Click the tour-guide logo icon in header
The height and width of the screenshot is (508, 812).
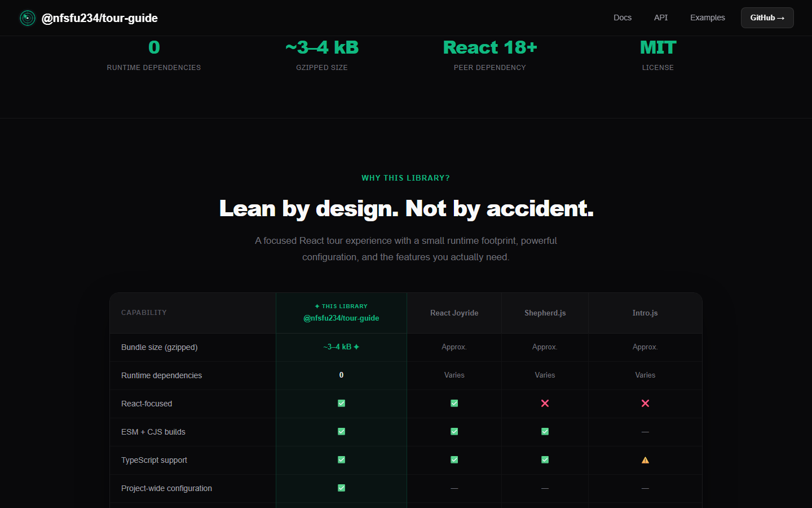coord(28,18)
